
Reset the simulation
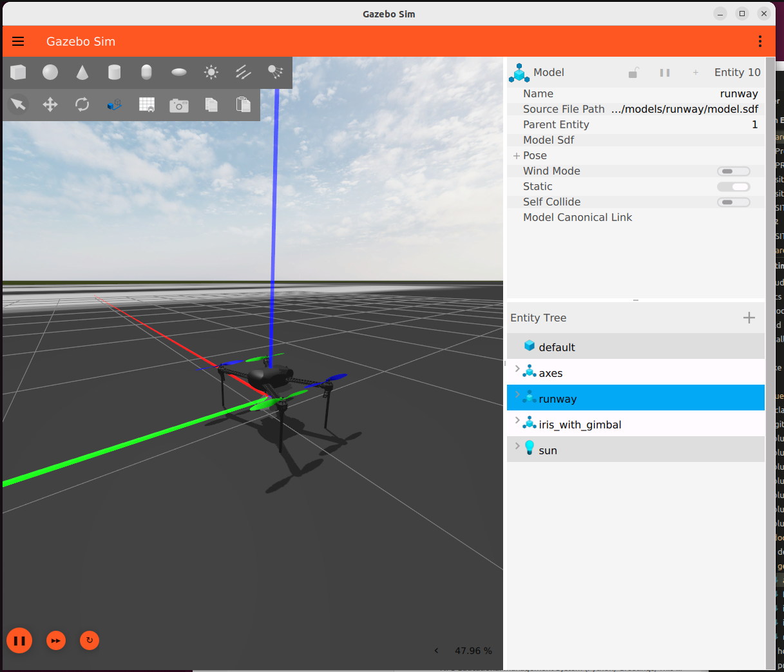click(90, 640)
